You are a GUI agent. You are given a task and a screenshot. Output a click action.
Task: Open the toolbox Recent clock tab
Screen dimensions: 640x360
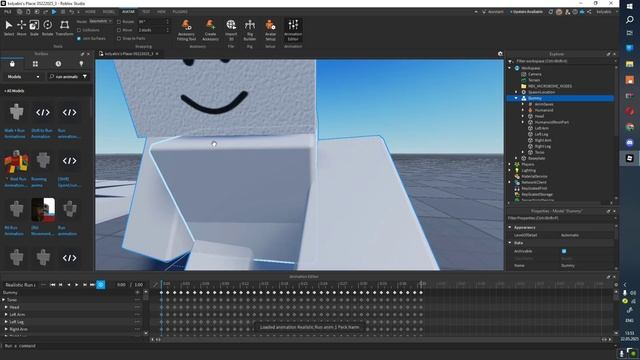58,64
